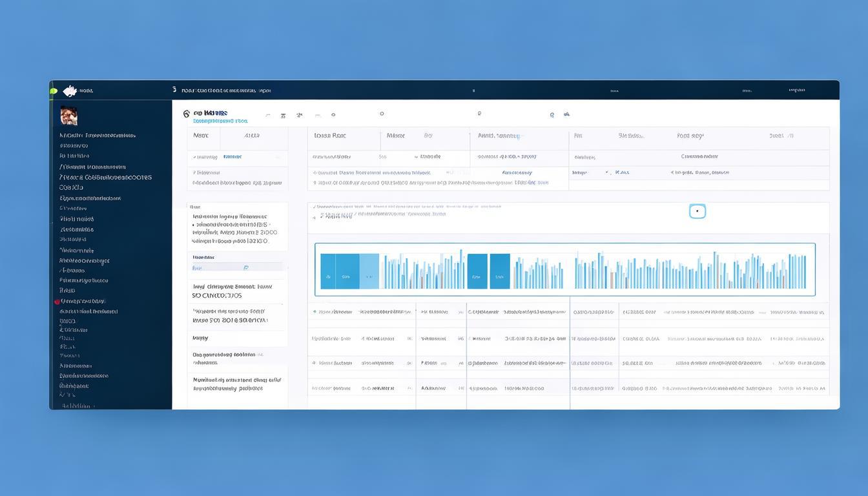This screenshot has height=496, width=868.
Task: Click the small circle icon in the toolbar center
Action: [382, 114]
